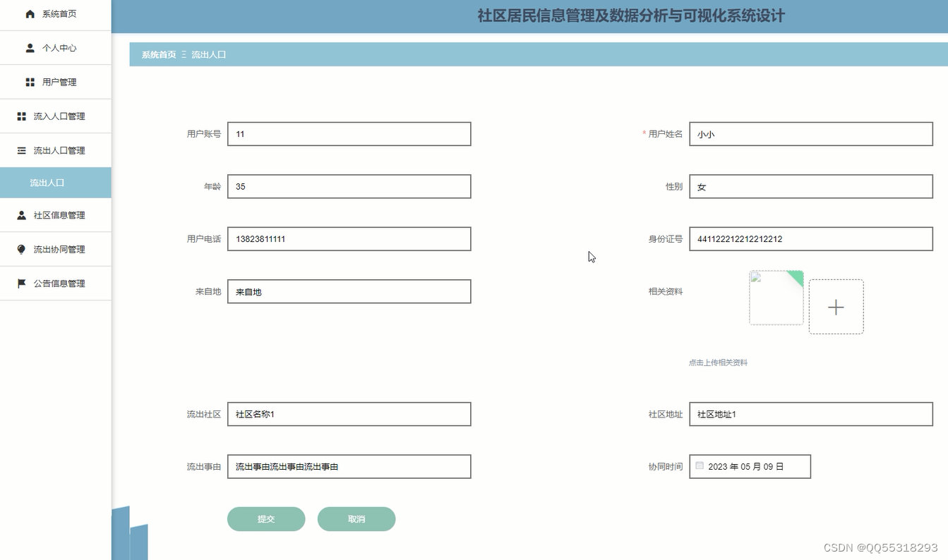The height and width of the screenshot is (560, 948).
Task: Click the 社区地址 input field
Action: [x=811, y=414]
